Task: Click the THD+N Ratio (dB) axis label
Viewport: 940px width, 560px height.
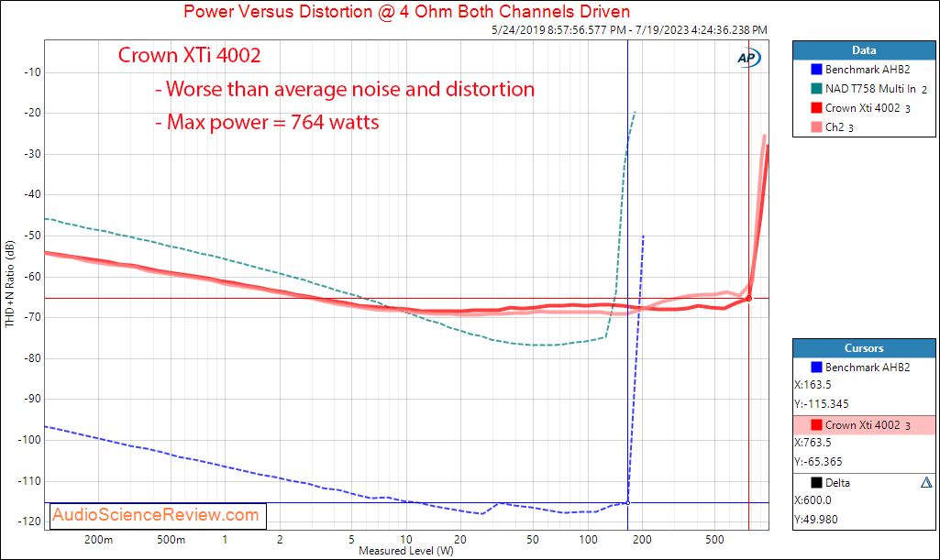Action: [x=9, y=284]
